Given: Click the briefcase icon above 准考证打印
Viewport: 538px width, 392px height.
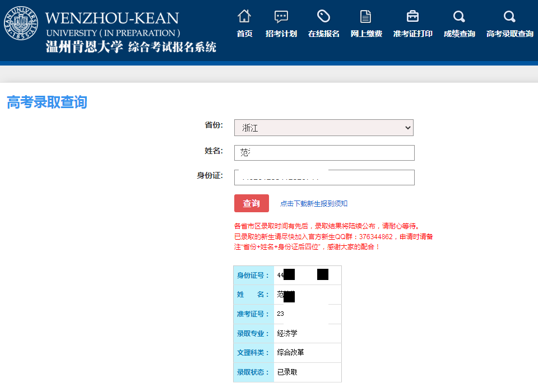Looking at the screenshot, I should [x=412, y=16].
